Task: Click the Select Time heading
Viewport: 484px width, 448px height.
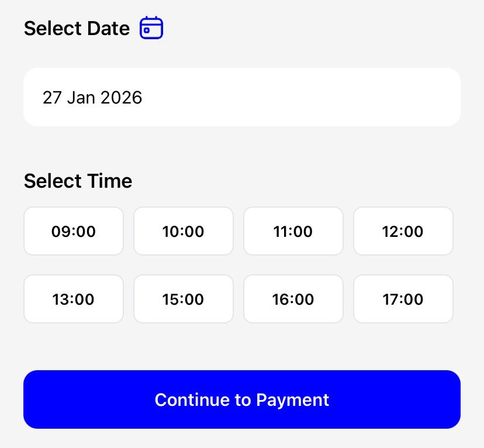Action: 78,181
